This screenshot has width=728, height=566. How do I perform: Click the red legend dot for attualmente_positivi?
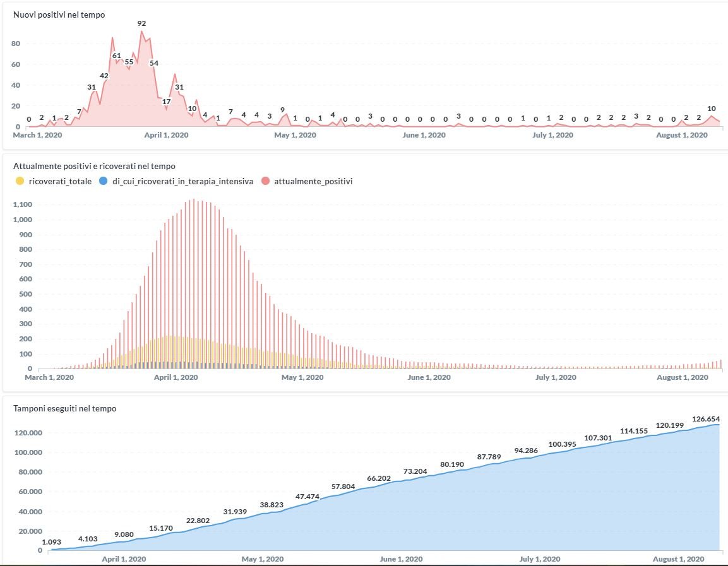click(265, 181)
